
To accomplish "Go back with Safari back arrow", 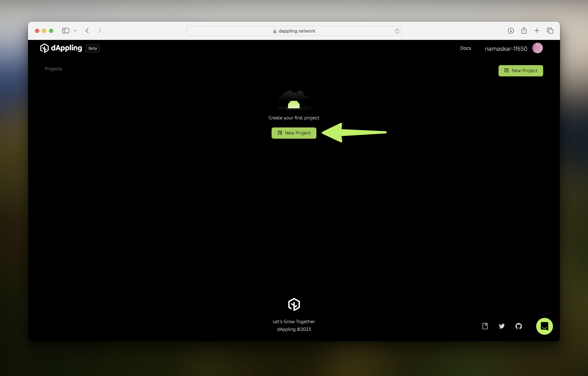I will point(87,30).
